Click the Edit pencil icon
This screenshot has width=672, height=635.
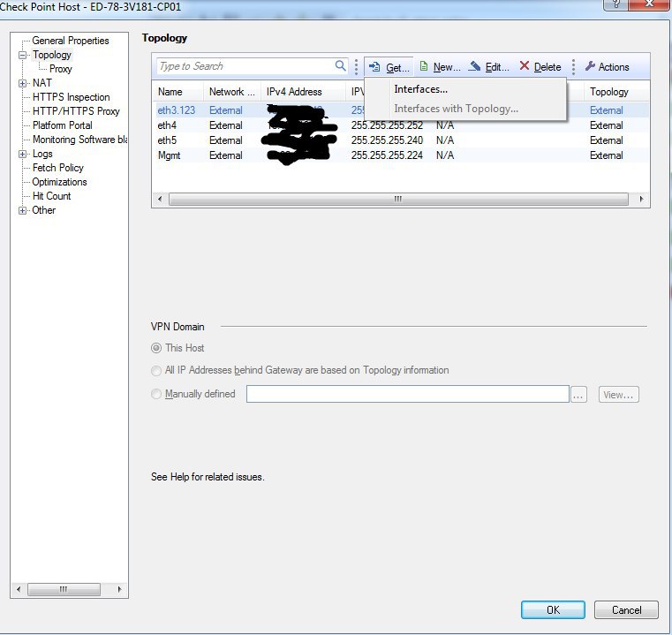tap(474, 66)
